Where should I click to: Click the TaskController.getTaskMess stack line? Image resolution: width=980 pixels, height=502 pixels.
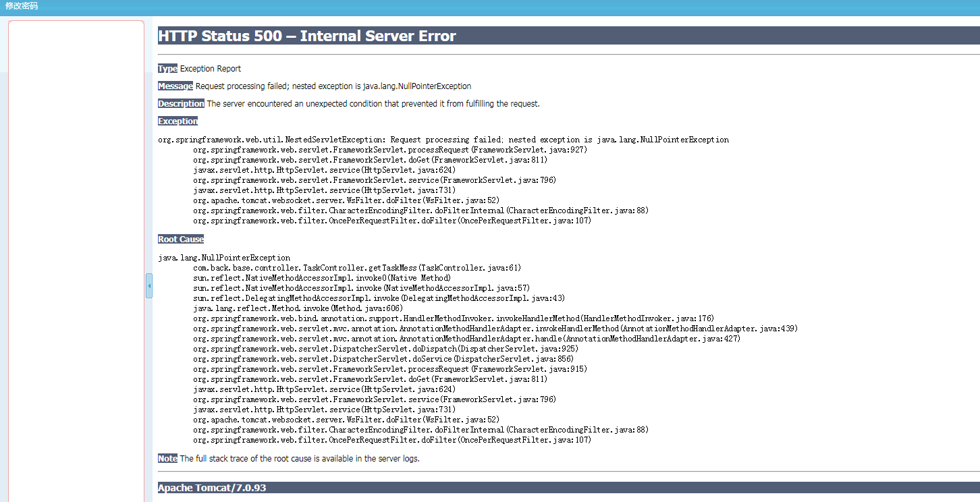(357, 268)
